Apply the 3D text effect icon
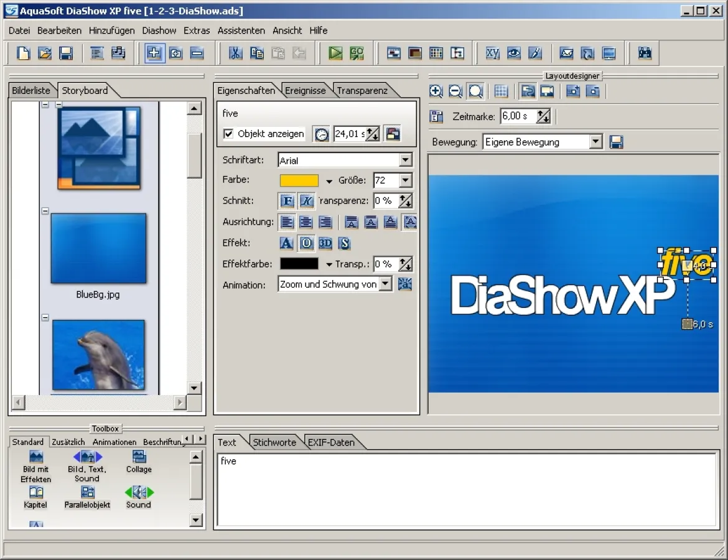Image resolution: width=728 pixels, height=560 pixels. (325, 243)
